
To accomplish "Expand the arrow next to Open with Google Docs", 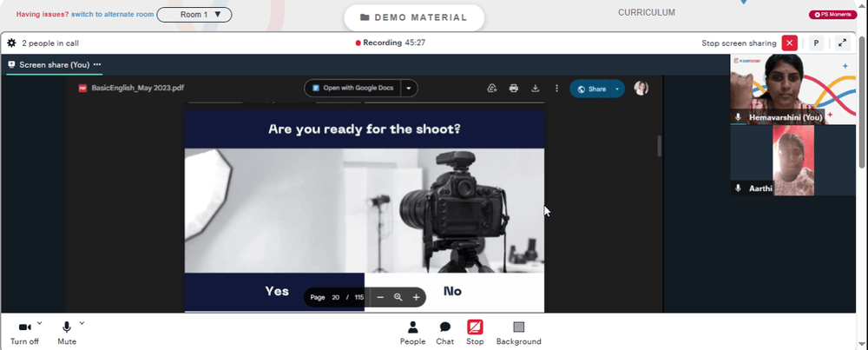I will click(409, 88).
